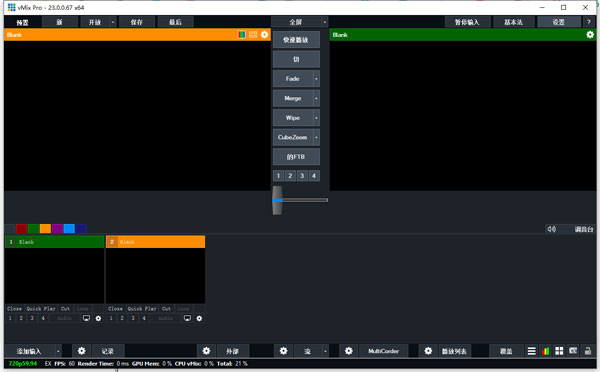600x372 pixels.
Task: Click the T-bar transition slider handle
Action: click(277, 200)
